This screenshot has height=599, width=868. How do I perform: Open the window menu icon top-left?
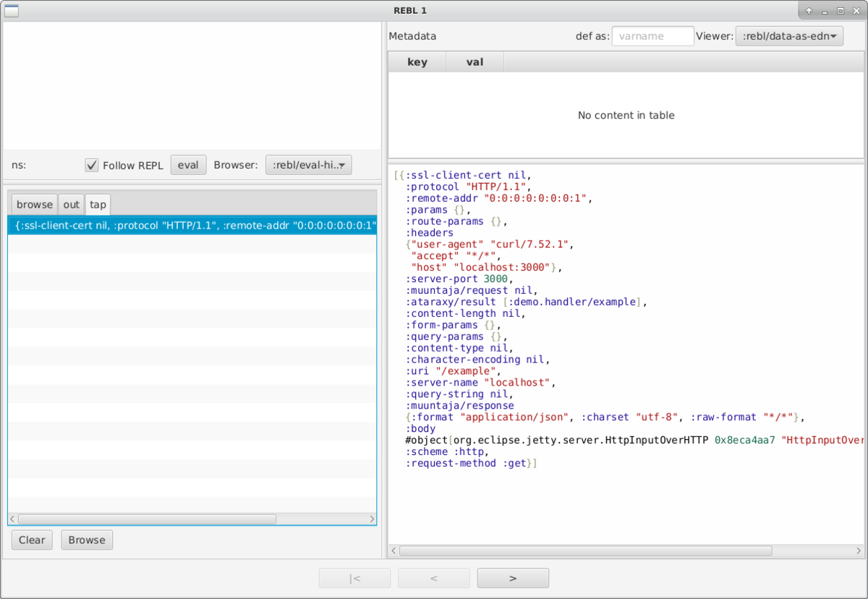[10, 10]
